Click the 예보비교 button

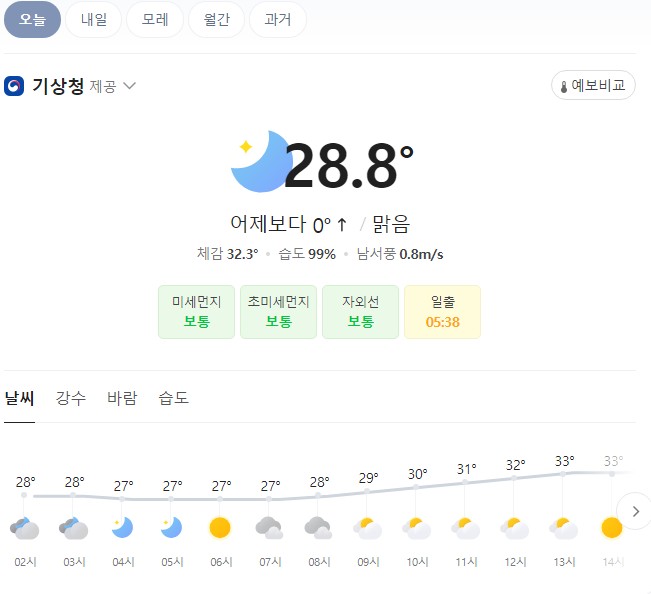coord(593,85)
